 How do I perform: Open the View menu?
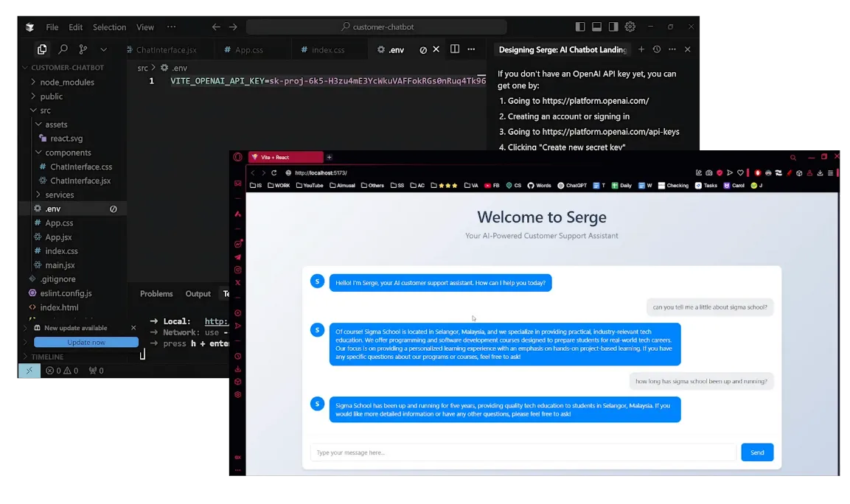(144, 27)
